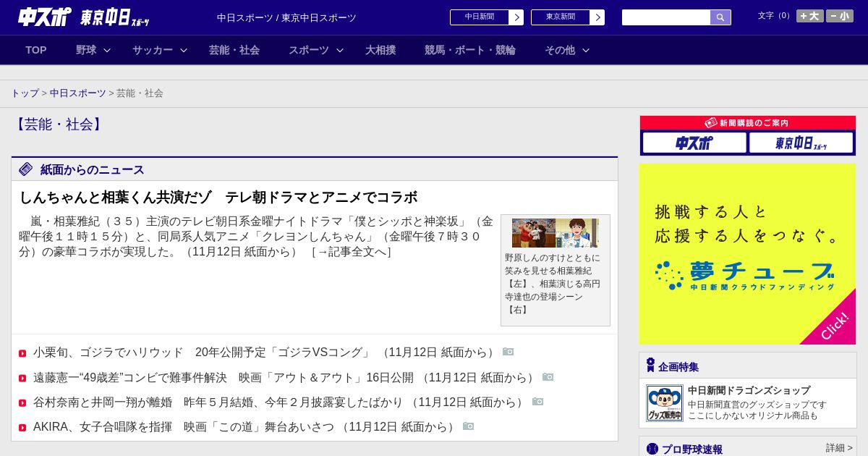This screenshot has height=456, width=868.
Task: Select 大相撲 navigation item
Action: (x=380, y=50)
